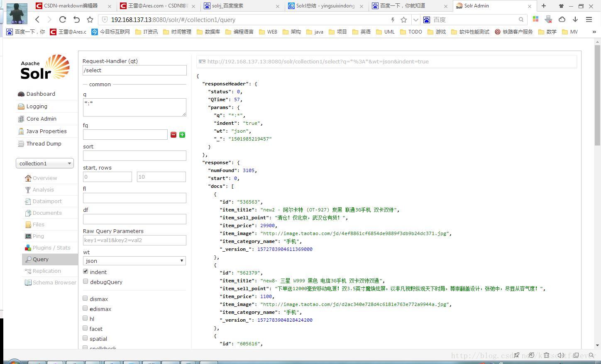Switch to solrj Baidu search tab
601x364 pixels.
(x=242, y=6)
